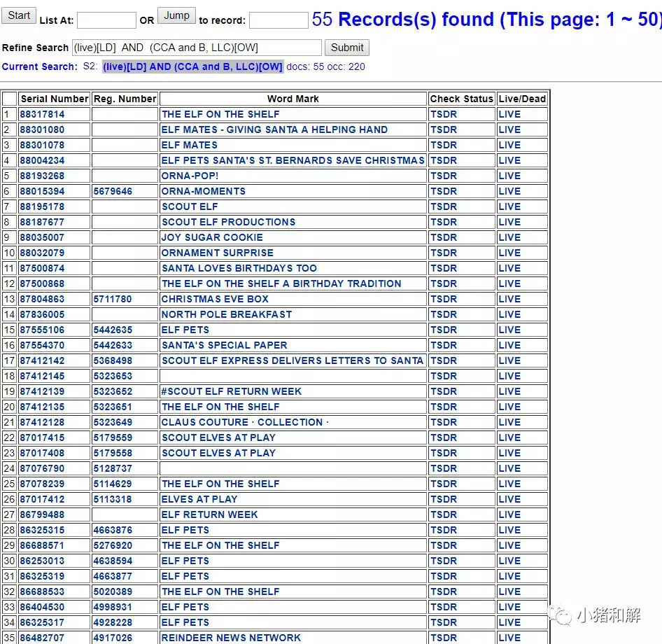Viewport: 662px width, 644px height.
Task: Open the CHRISTMAS EVE BOX word mark
Action: [x=215, y=299]
